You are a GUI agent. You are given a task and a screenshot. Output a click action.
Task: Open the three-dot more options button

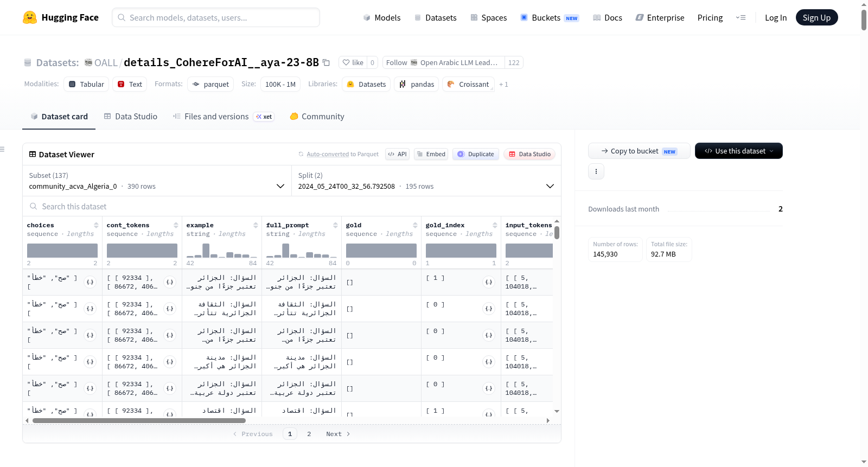click(596, 171)
